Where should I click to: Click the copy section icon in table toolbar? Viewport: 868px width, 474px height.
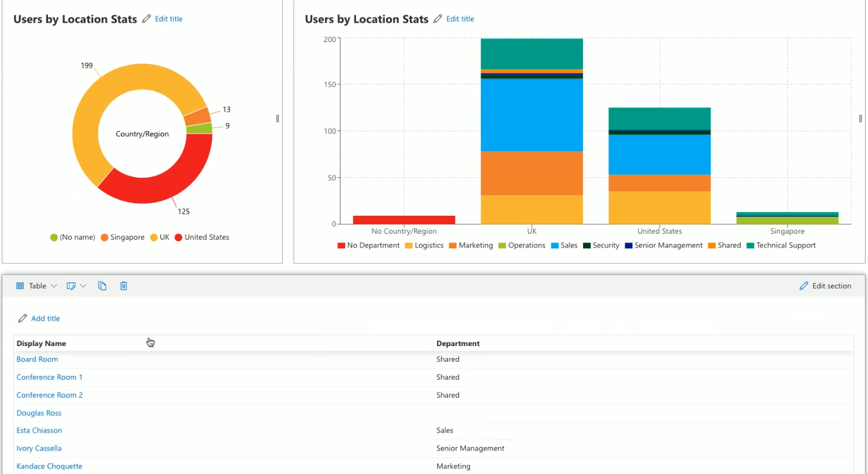(x=102, y=286)
